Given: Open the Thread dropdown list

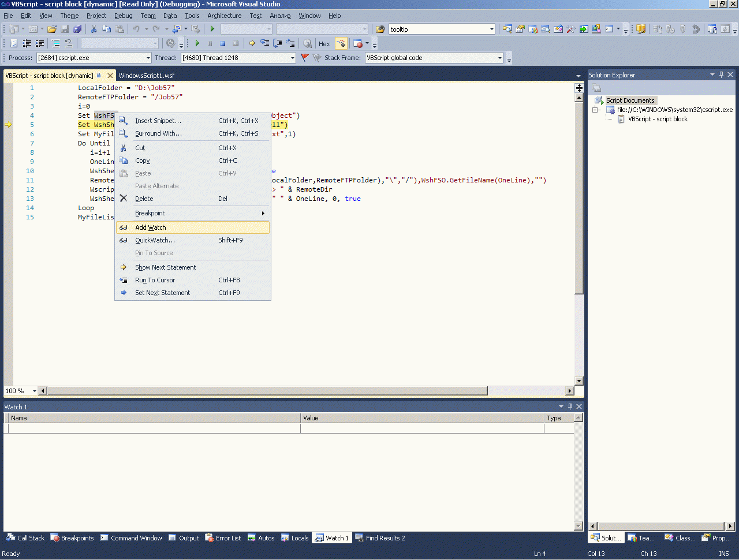Looking at the screenshot, I should pos(292,58).
